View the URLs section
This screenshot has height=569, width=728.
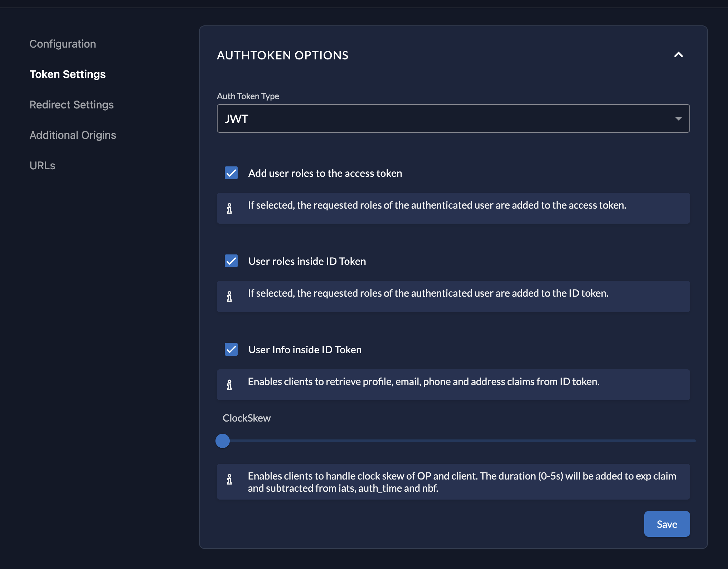point(42,165)
